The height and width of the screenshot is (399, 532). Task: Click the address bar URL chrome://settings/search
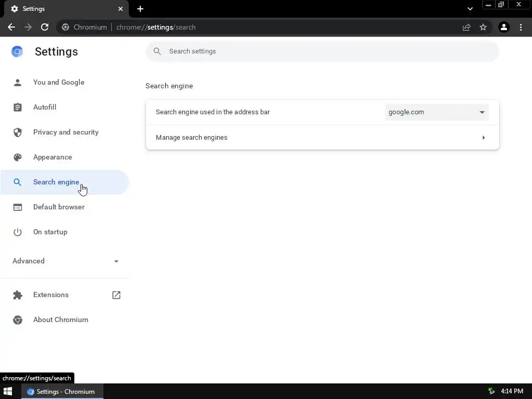point(156,27)
